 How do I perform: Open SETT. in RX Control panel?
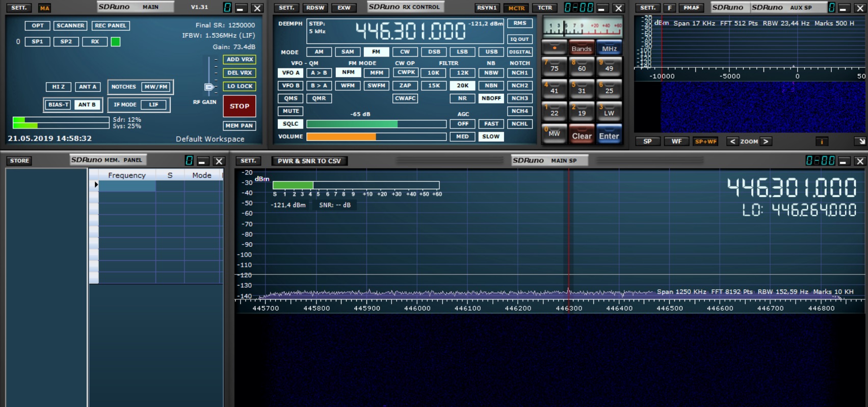coord(286,8)
